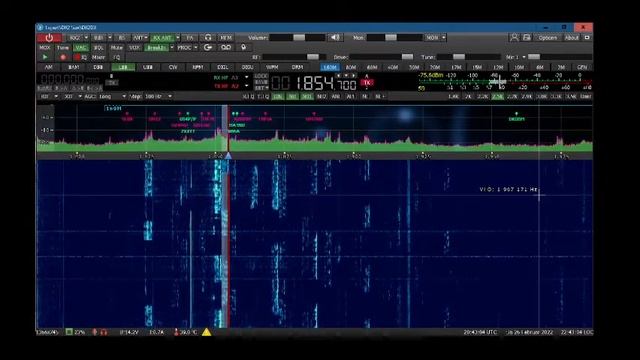Screen dimensions: 640x360
Task: Expand the PROC dropdown arrow
Action: click(x=196, y=48)
